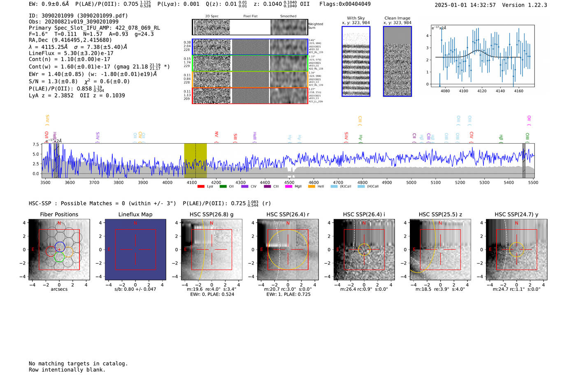Click the m:24.7 rc:1.1" y-band caption

coord(517,289)
